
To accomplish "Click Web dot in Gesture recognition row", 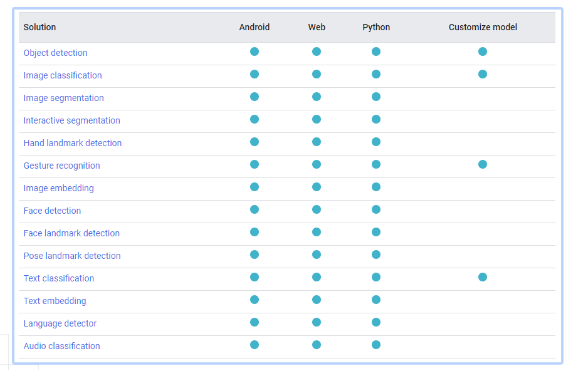I will pyautogui.click(x=316, y=165).
